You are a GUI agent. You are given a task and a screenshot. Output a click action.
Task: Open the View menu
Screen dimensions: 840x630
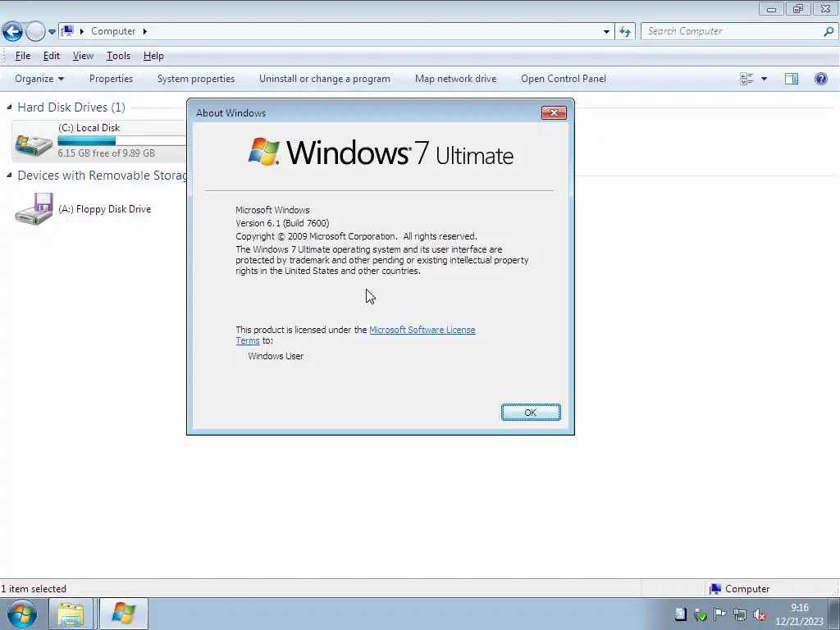83,56
